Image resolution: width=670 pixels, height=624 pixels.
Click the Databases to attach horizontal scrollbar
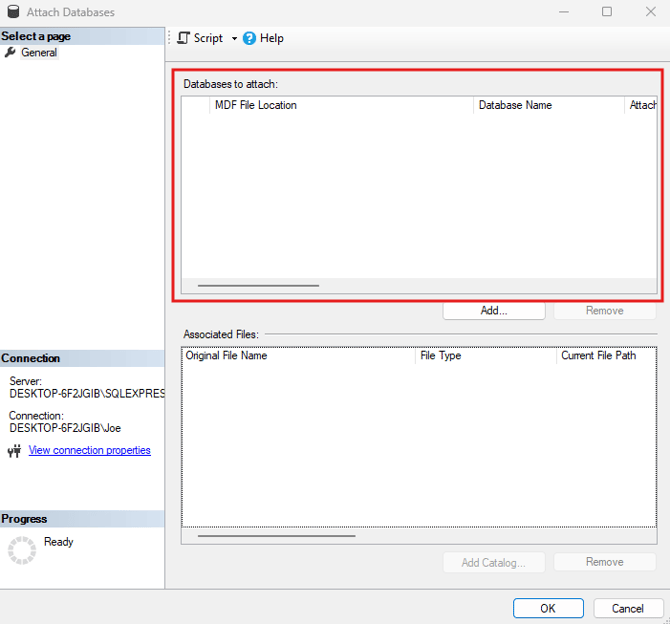(259, 285)
